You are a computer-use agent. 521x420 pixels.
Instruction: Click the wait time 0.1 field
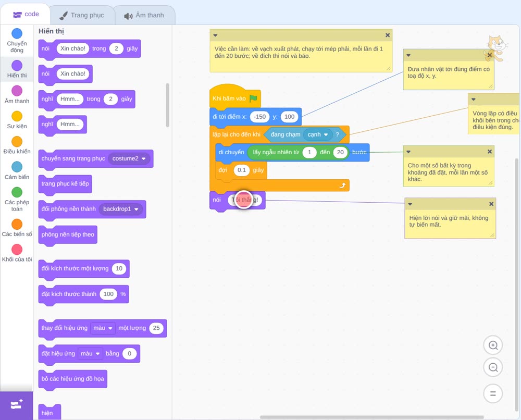tap(242, 170)
